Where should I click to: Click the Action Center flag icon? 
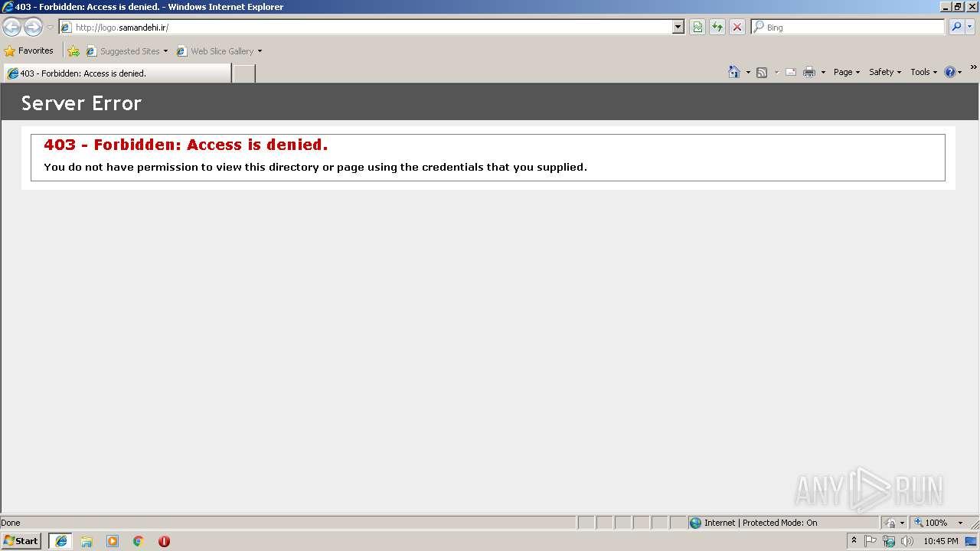tap(871, 541)
